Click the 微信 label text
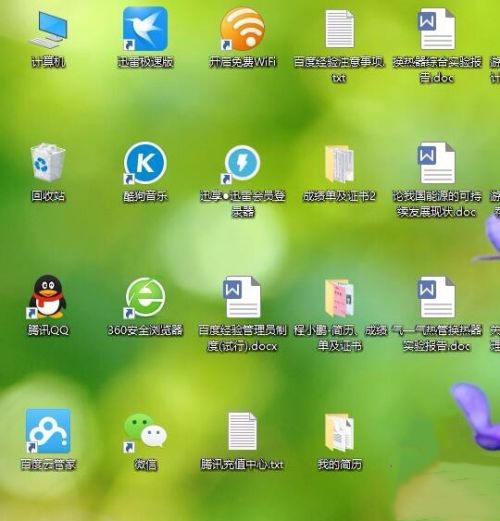Screen dimensions: 500x521 [145, 465]
